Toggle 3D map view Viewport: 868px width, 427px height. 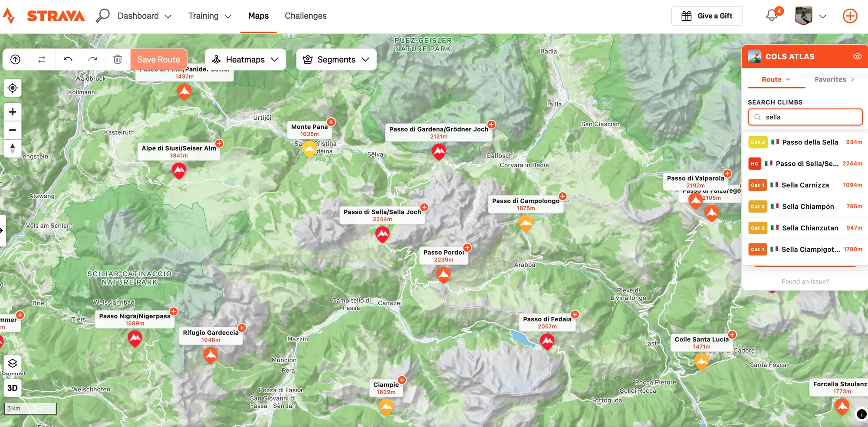[13, 388]
